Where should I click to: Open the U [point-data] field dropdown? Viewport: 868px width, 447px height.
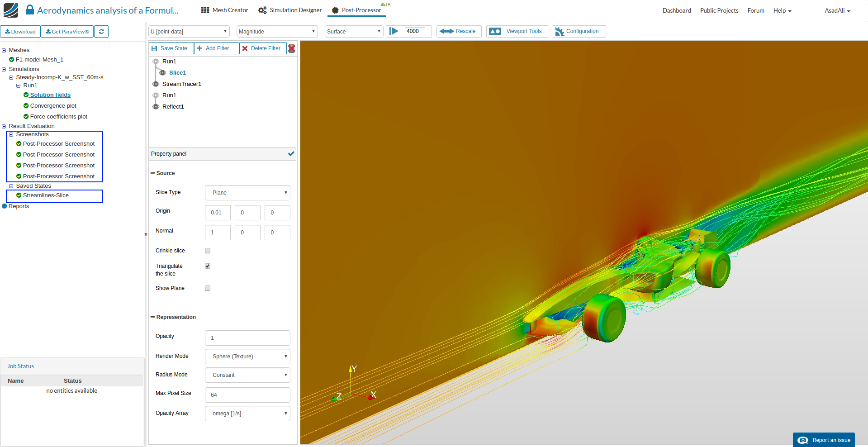pos(189,31)
